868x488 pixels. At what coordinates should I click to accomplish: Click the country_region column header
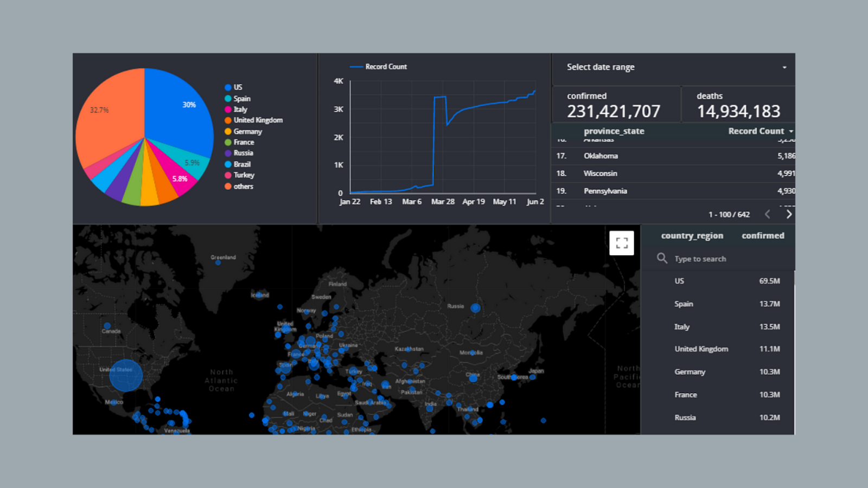[692, 235]
